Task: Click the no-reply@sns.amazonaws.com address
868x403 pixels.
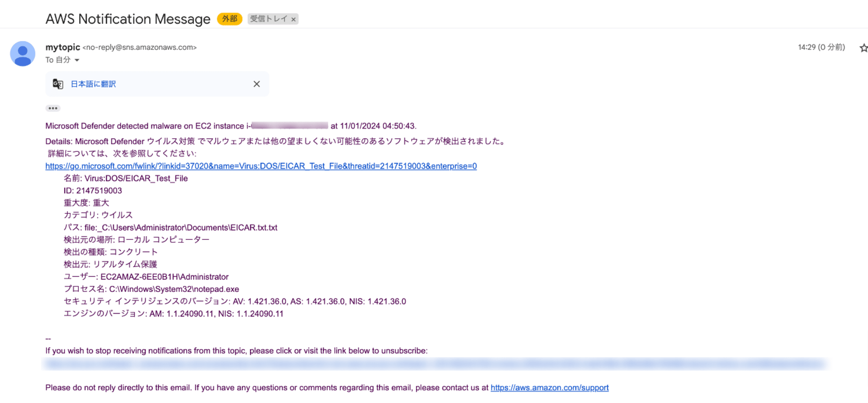Action: [x=139, y=47]
